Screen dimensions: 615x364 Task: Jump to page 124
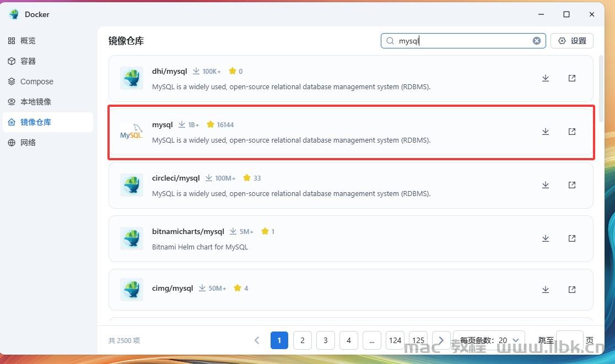[x=395, y=340]
